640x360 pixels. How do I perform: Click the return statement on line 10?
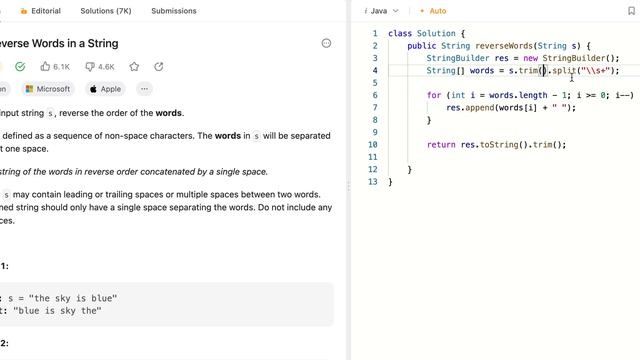click(496, 144)
